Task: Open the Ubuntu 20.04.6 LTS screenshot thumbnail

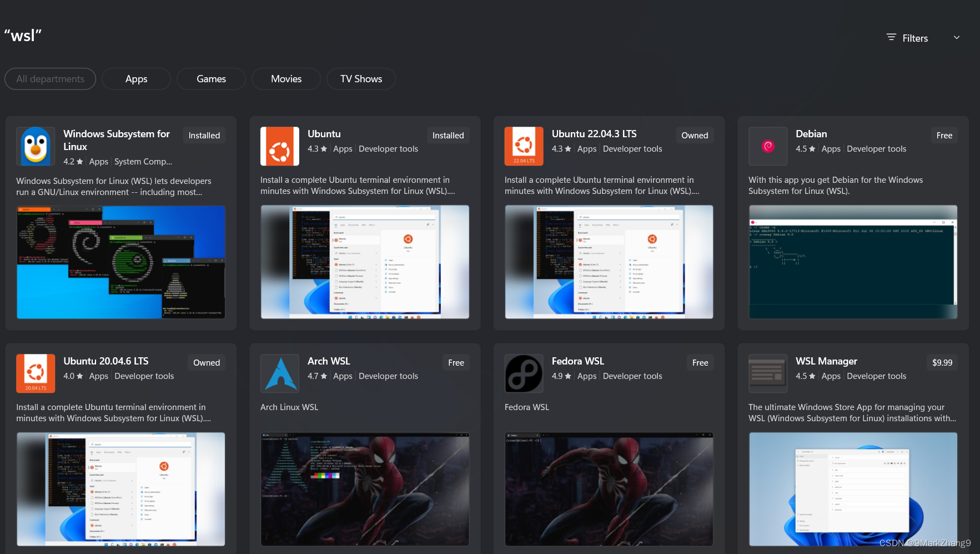Action: point(121,489)
